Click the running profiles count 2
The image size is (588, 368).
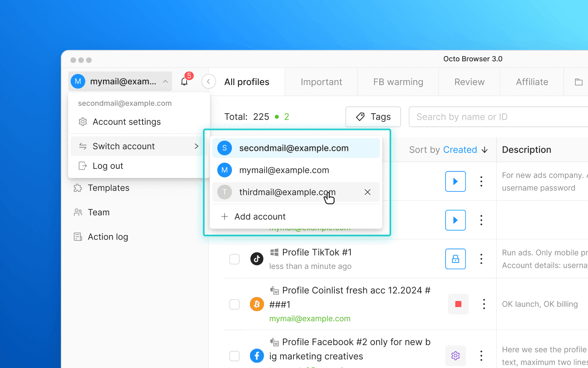click(287, 117)
